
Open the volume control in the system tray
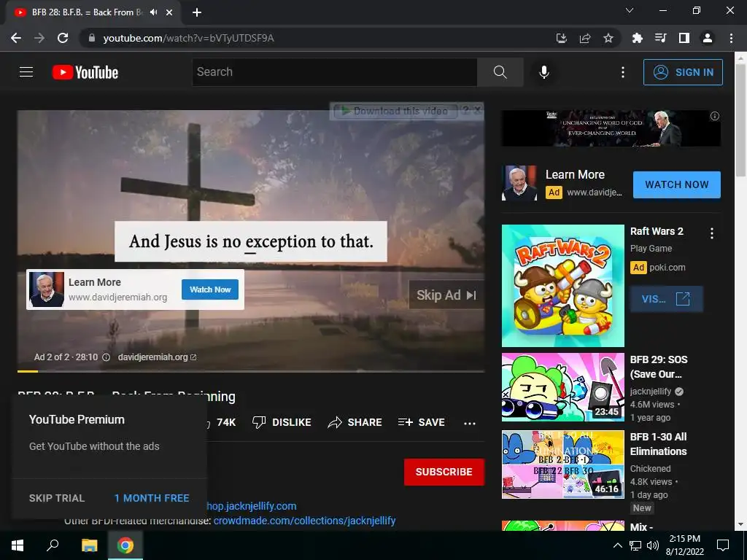tap(653, 545)
